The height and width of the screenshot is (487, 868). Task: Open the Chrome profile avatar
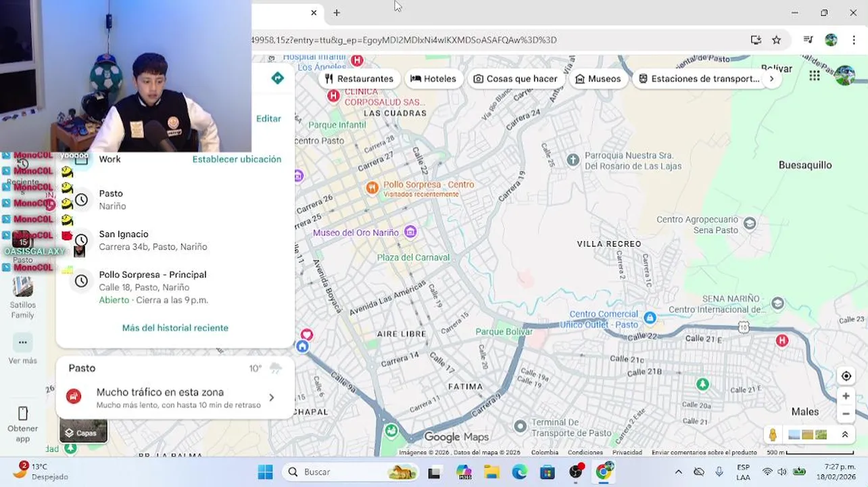click(x=831, y=40)
